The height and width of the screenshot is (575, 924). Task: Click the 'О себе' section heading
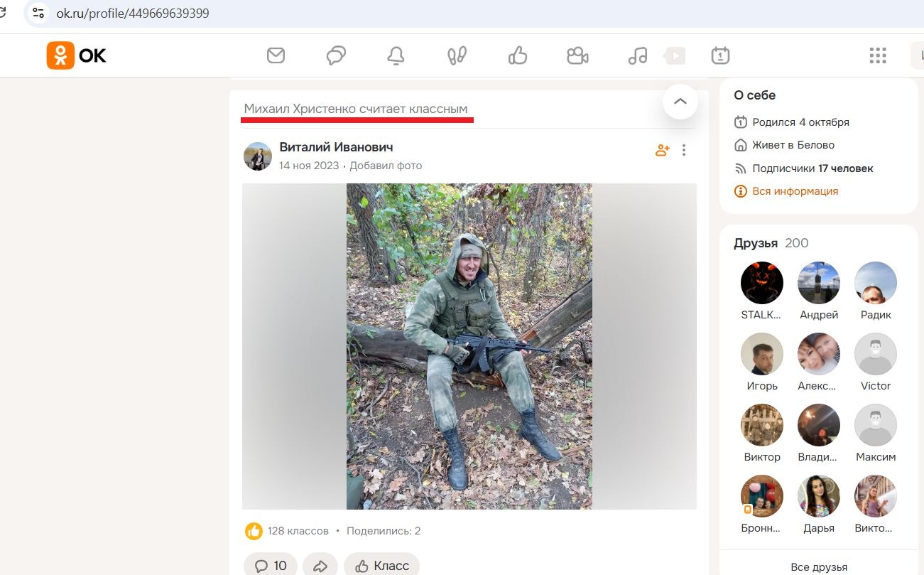coord(754,95)
